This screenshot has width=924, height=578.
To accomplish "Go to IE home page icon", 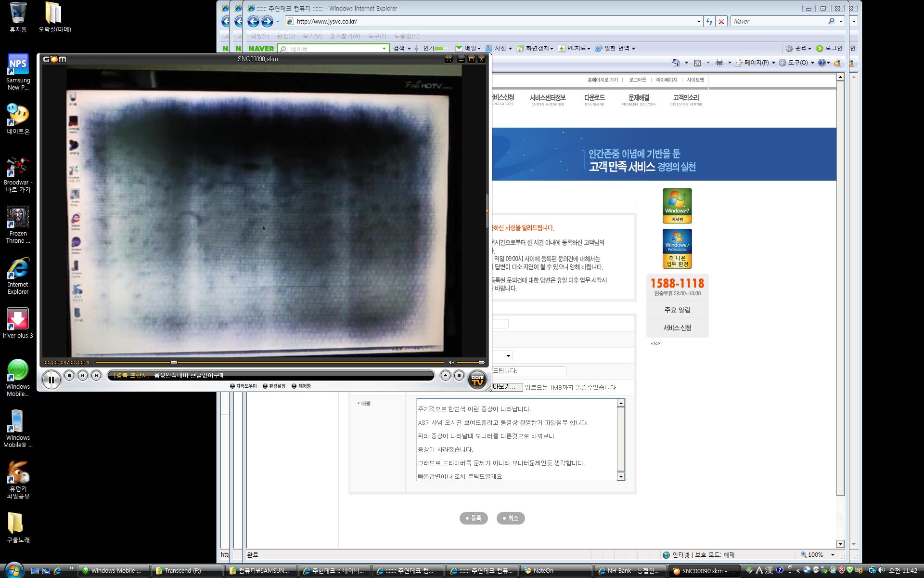I will tap(676, 63).
